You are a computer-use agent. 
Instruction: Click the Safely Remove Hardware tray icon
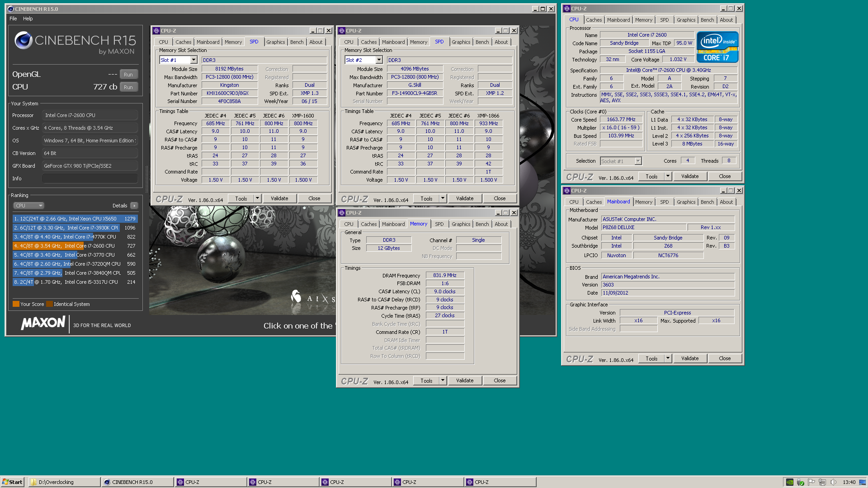(801, 482)
